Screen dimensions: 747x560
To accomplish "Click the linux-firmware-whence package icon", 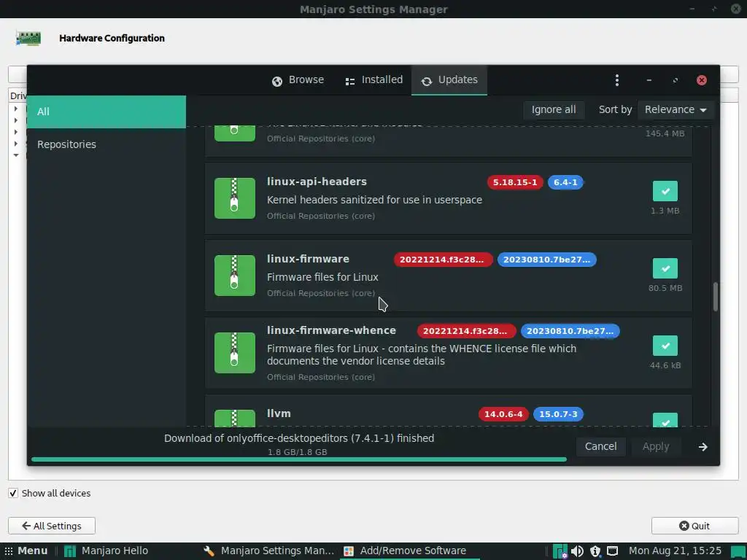I will pyautogui.click(x=234, y=352).
